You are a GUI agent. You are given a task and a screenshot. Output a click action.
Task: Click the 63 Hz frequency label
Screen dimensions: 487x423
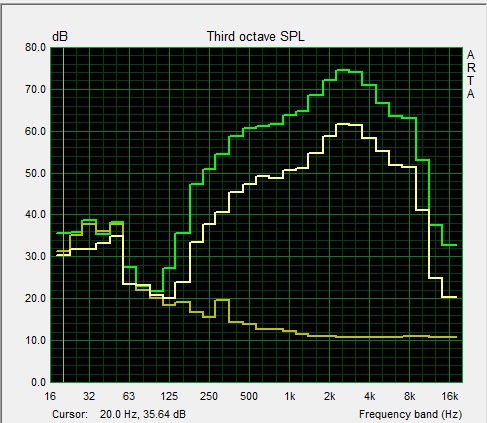point(129,396)
